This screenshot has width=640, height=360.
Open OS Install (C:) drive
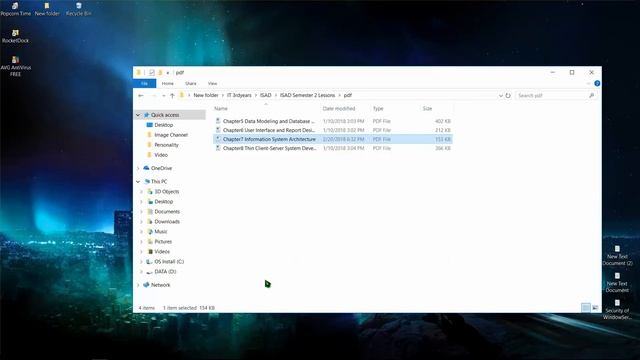coord(169,262)
